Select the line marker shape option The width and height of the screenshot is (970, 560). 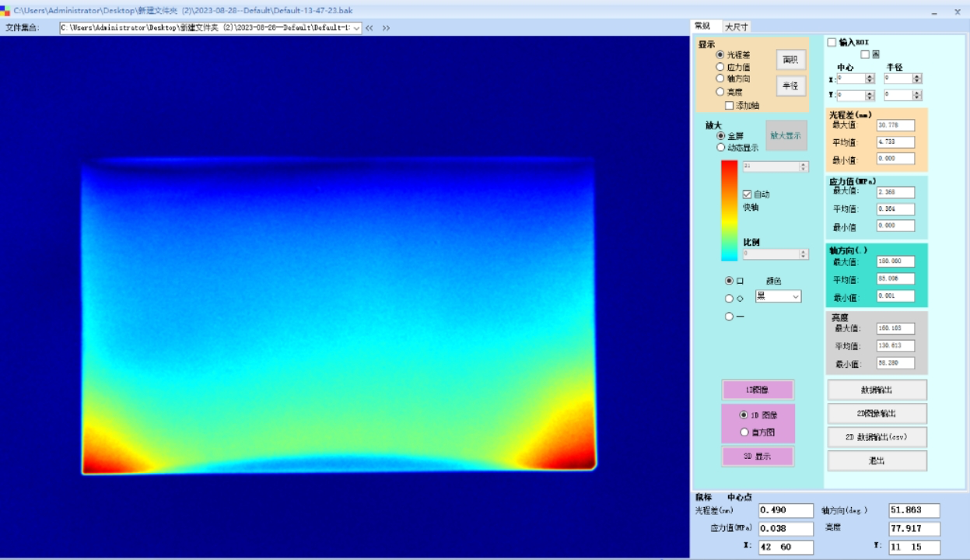[730, 317]
